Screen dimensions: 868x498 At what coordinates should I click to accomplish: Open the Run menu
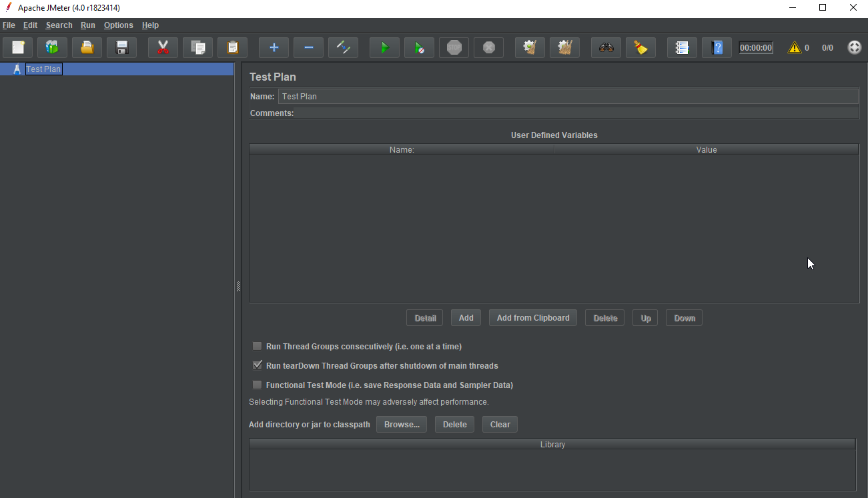point(88,25)
